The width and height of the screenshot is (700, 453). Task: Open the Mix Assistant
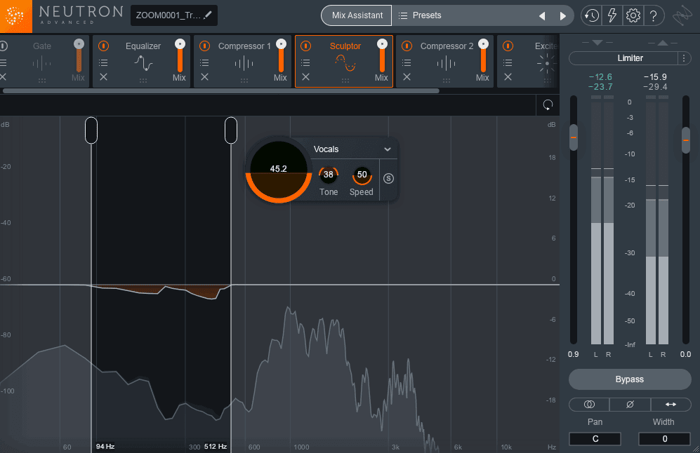click(357, 16)
